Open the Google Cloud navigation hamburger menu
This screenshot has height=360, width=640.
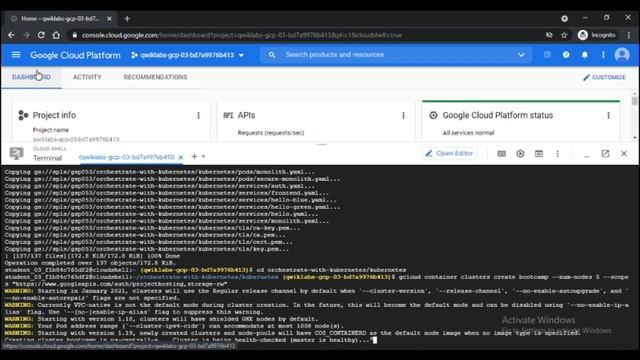coord(16,55)
